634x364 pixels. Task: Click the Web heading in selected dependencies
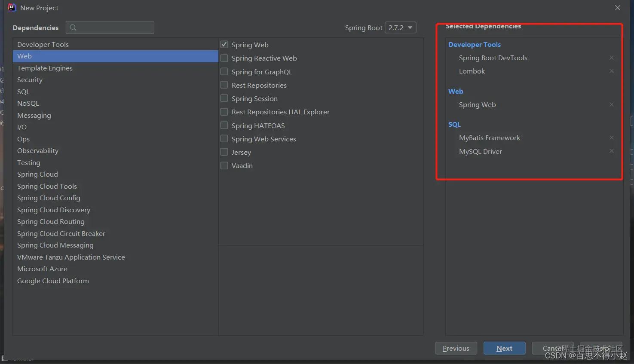coord(456,91)
